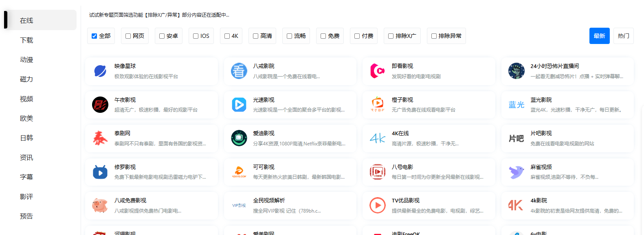
Task: Click the 麻雀视频 purple bird icon
Action: click(x=516, y=172)
